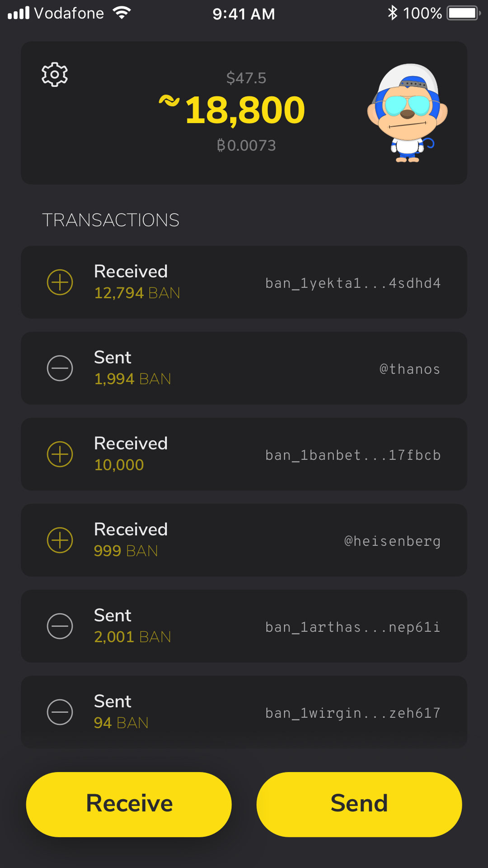Open address ban_1yekta1...4sdhd4

coord(353,283)
